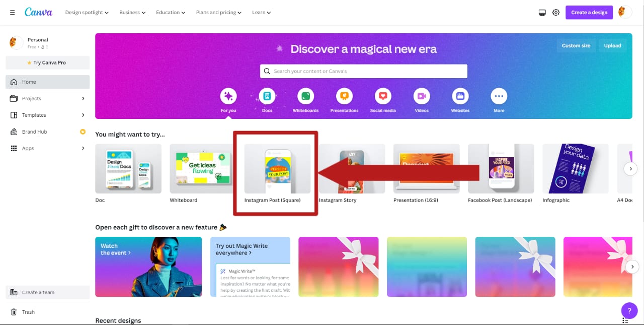The width and height of the screenshot is (644, 325).
Task: Open the desktop app download icon
Action: (542, 13)
